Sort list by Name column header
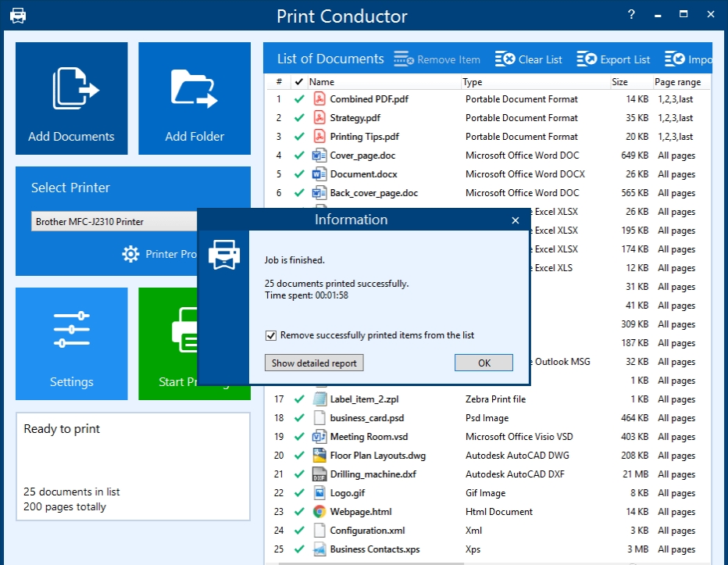Screen dimensions: 728x565 click(321, 82)
